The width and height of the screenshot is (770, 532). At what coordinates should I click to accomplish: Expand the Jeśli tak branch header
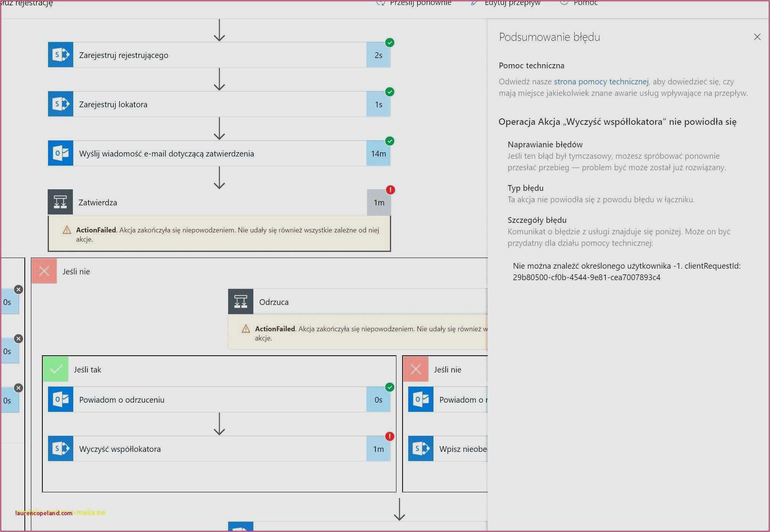(x=87, y=369)
